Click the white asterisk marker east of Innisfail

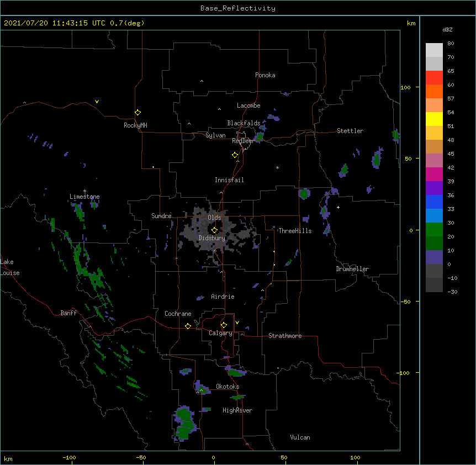coord(277,167)
